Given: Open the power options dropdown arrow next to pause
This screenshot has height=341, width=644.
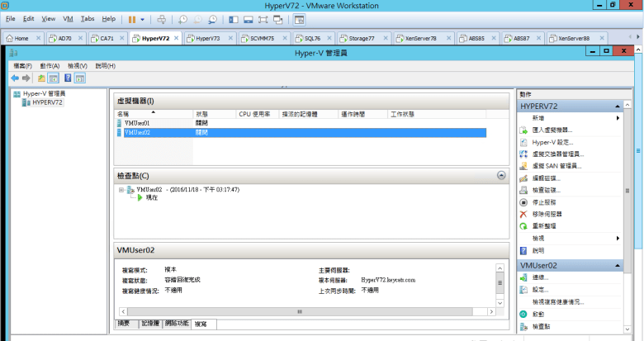Looking at the screenshot, I should point(143,18).
